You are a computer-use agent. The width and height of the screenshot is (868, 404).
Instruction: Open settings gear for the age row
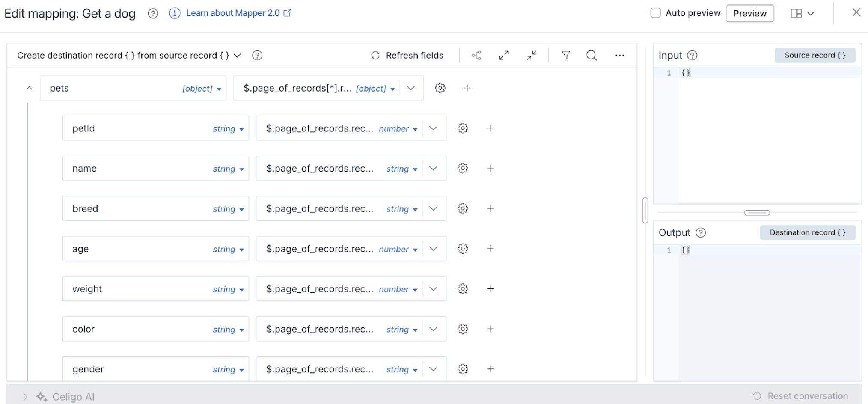click(463, 249)
